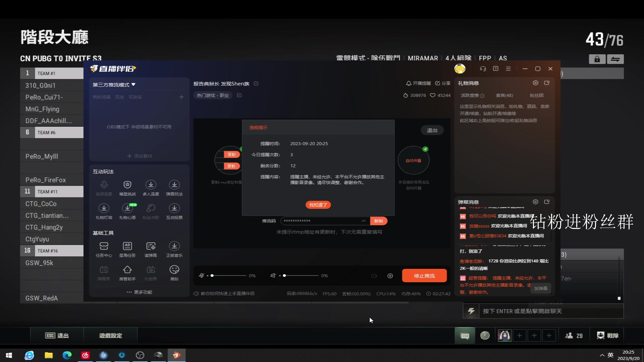The width and height of the screenshot is (644, 362).
Task: Open 星海任务 AD tool
Action: coord(127,249)
